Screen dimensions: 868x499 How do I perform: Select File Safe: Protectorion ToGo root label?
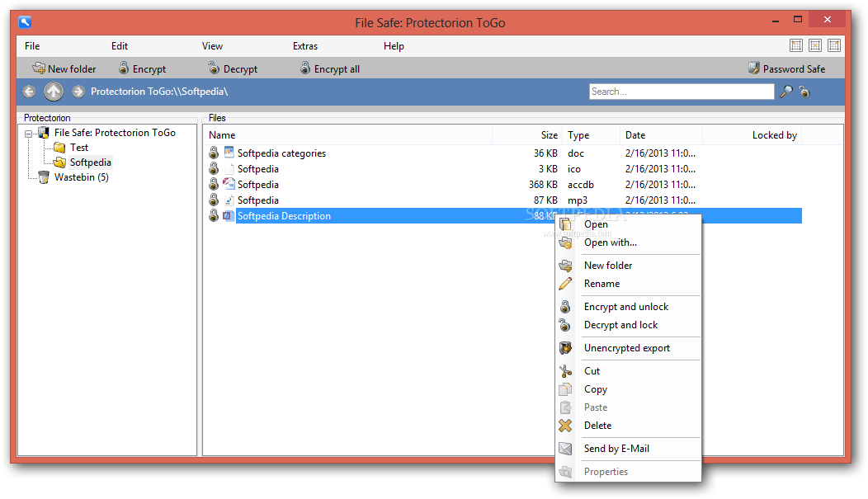click(x=115, y=133)
